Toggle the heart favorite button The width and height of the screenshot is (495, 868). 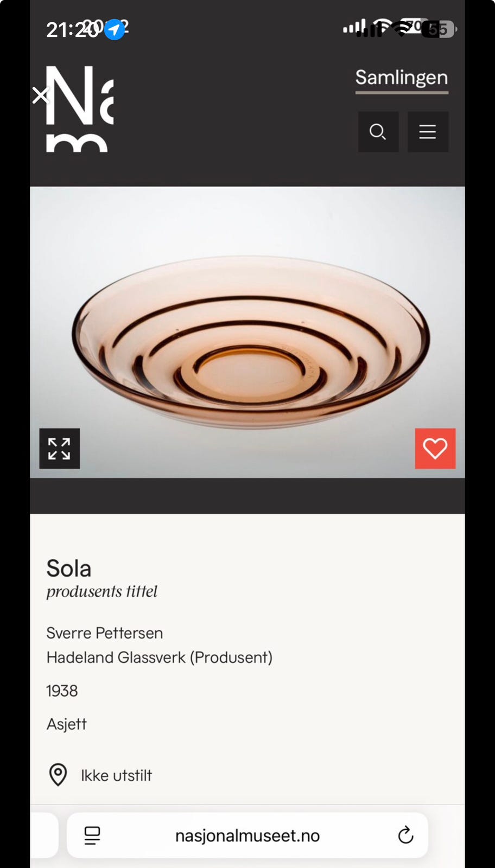pos(435,449)
